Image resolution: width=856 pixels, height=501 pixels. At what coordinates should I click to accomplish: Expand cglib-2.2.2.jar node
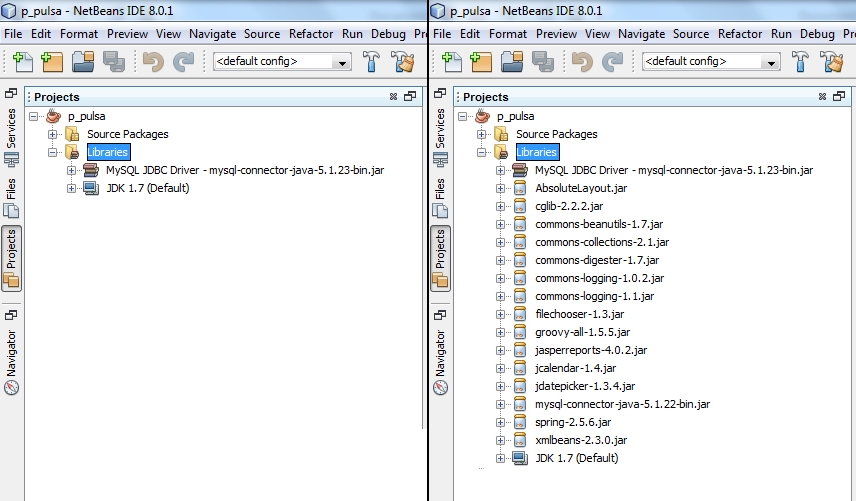pyautogui.click(x=500, y=206)
